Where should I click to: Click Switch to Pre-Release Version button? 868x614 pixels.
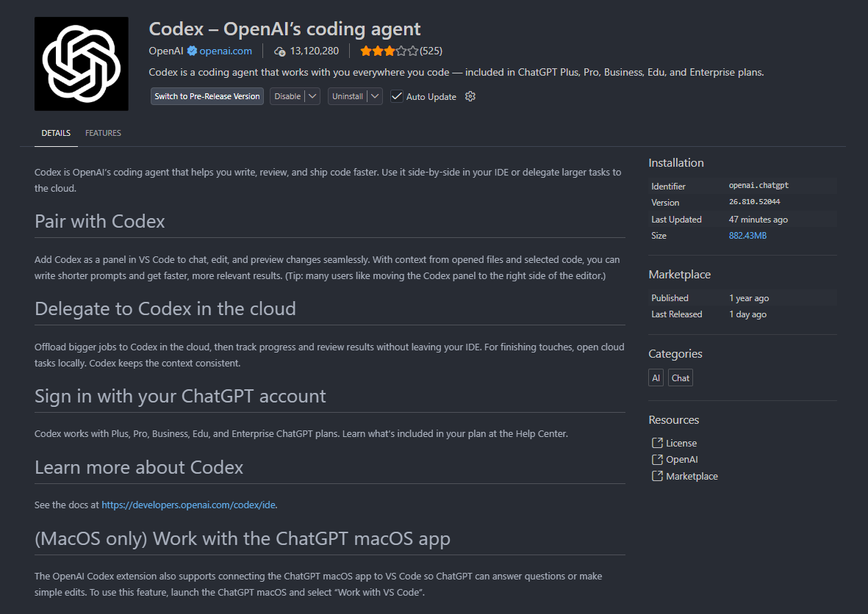click(207, 96)
